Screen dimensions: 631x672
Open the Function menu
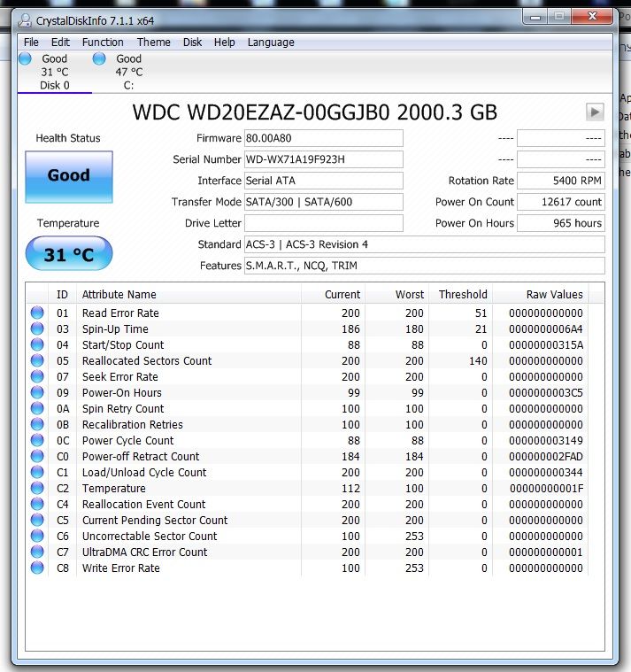pos(103,42)
